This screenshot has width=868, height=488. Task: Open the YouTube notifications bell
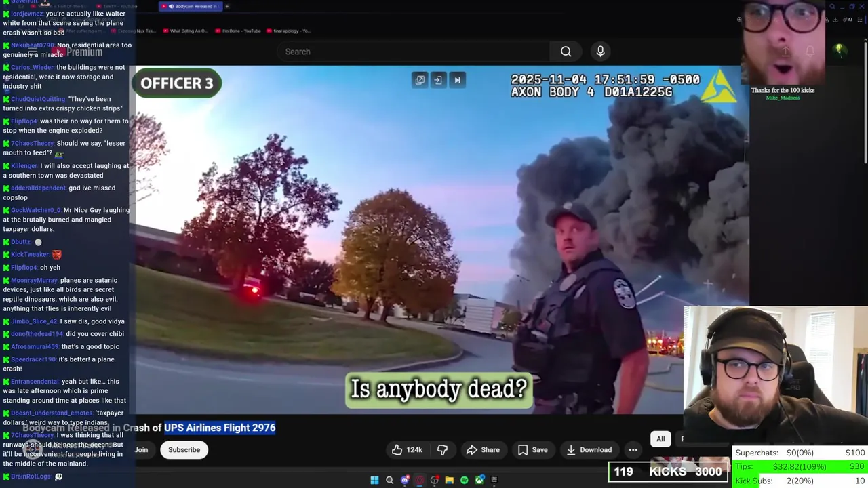tap(810, 52)
